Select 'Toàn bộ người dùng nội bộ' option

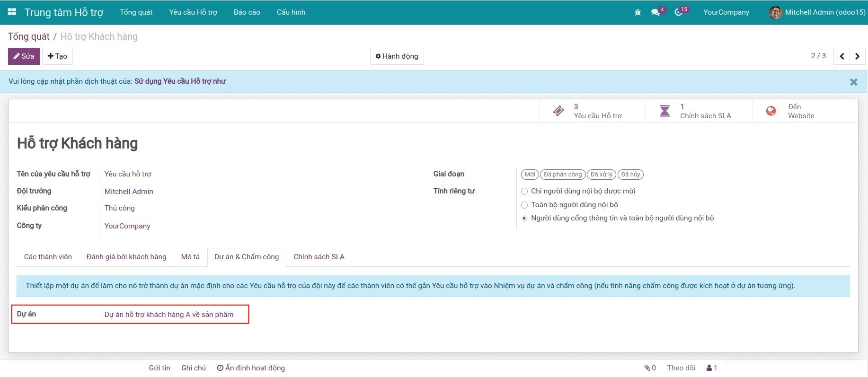point(524,205)
